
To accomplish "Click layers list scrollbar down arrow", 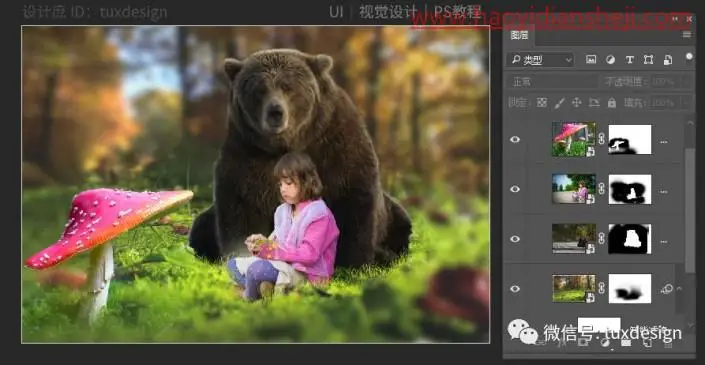I will coord(690,325).
